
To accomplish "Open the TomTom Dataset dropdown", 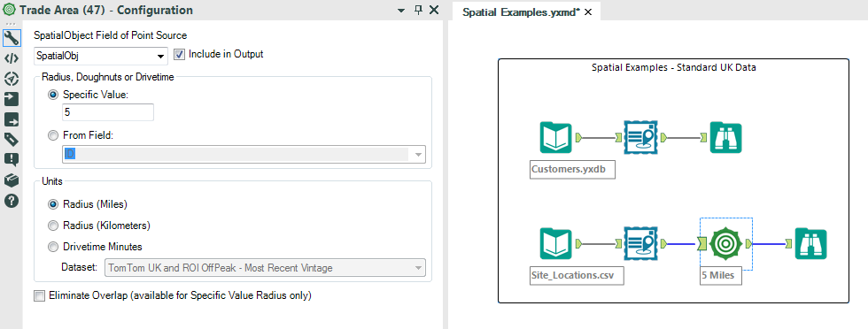I will click(x=265, y=268).
